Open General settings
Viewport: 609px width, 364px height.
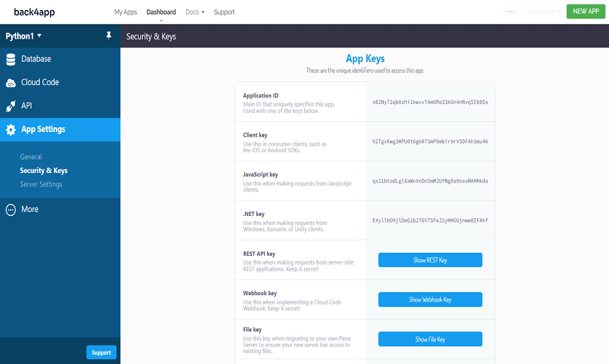[31, 157]
